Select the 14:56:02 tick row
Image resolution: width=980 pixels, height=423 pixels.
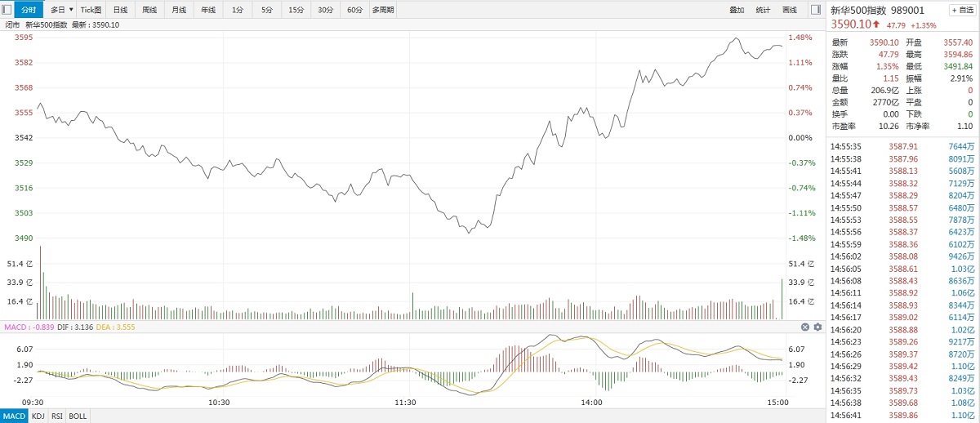coord(902,256)
